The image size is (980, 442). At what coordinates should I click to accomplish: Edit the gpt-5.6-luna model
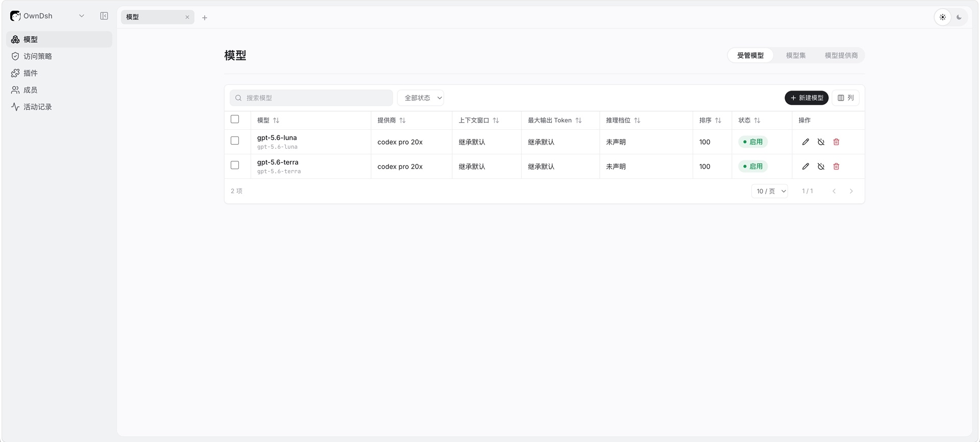coord(805,142)
